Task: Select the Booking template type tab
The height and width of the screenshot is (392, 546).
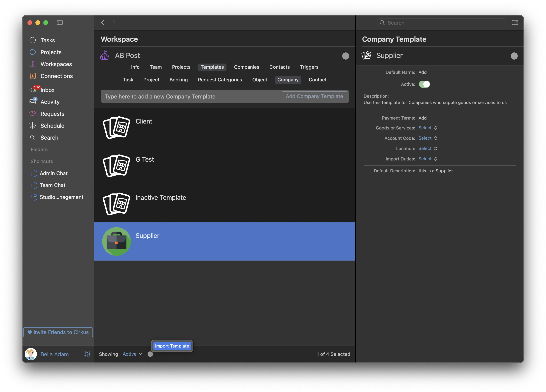Action: (178, 80)
